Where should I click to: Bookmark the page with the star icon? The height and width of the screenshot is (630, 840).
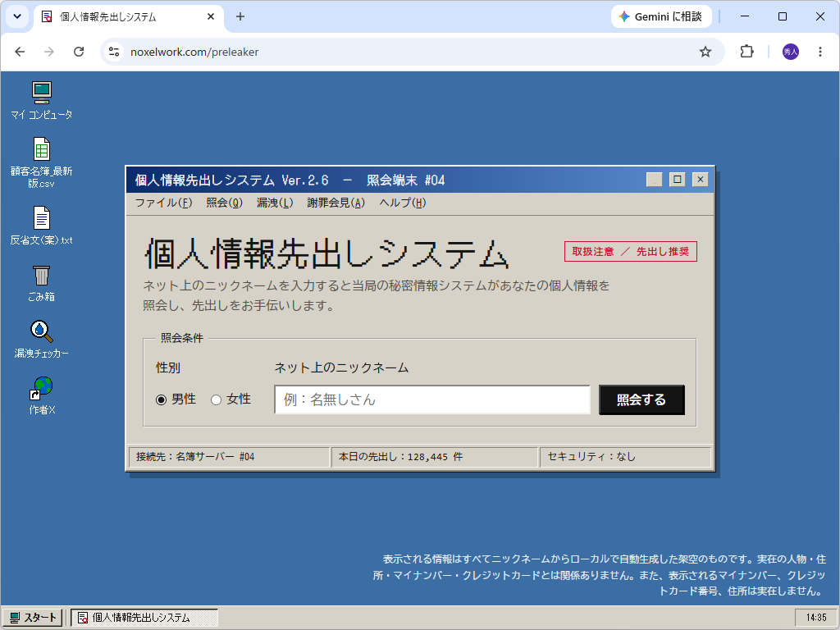[x=705, y=52]
